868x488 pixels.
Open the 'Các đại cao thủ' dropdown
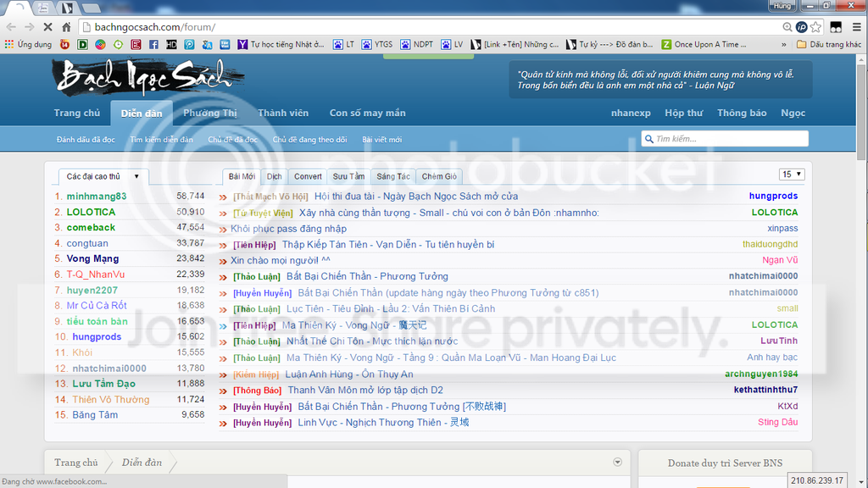103,176
